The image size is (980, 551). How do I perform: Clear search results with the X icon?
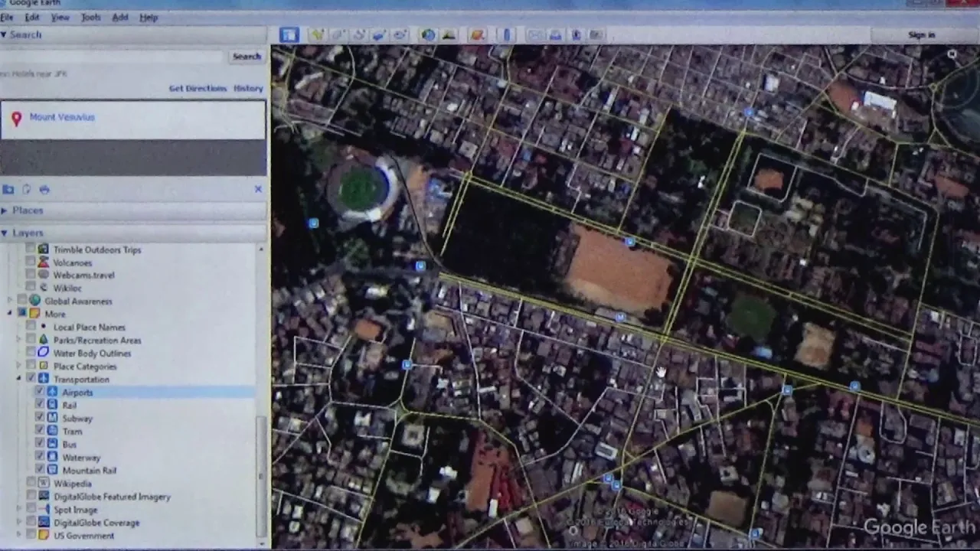[258, 189]
